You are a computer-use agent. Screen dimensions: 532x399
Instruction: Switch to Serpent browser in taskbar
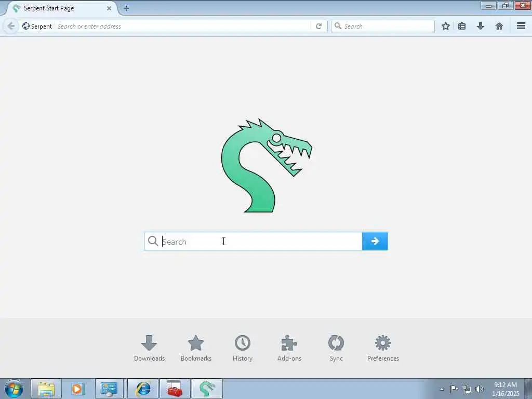[207, 389]
